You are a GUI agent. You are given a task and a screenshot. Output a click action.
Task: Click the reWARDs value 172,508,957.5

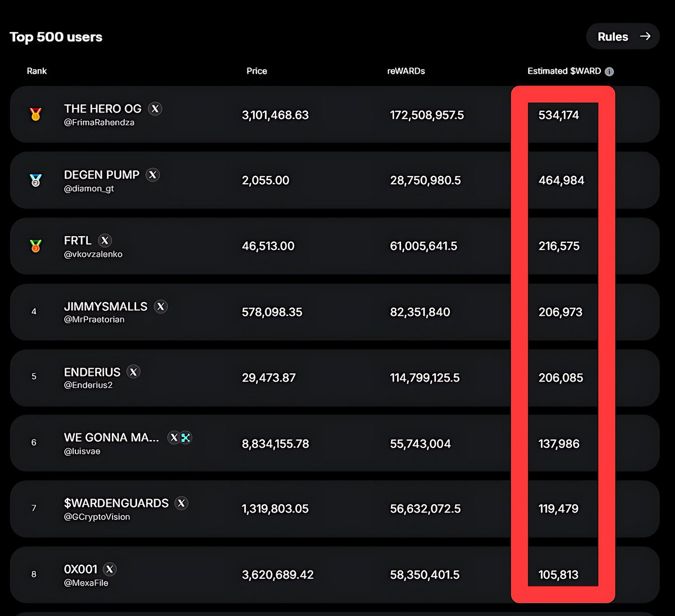click(x=427, y=115)
